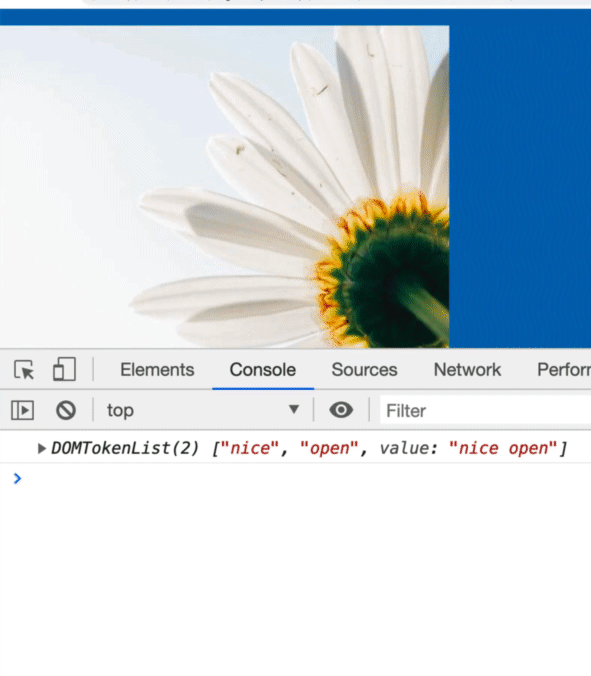Click the "nice" string in the log
The image size is (591, 676).
(250, 448)
